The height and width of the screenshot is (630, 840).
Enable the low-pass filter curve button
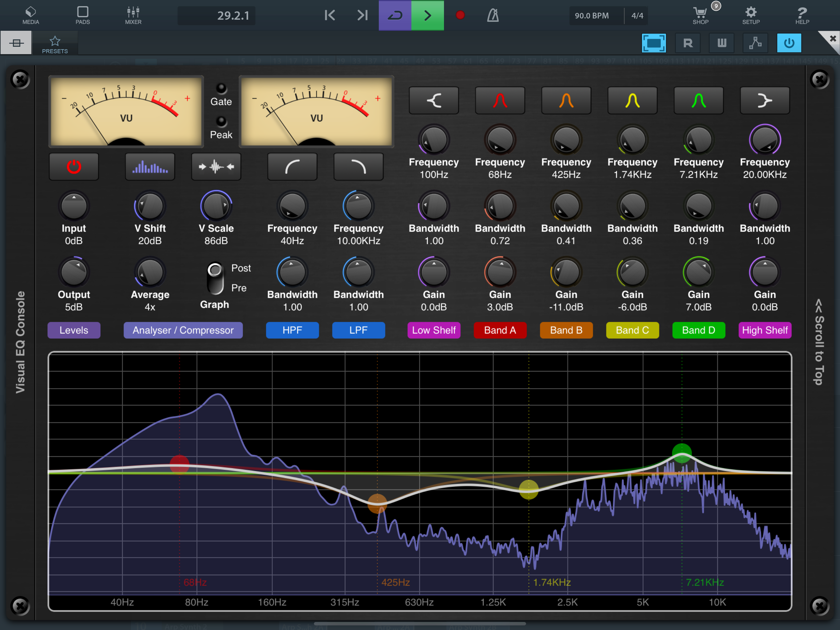358,167
